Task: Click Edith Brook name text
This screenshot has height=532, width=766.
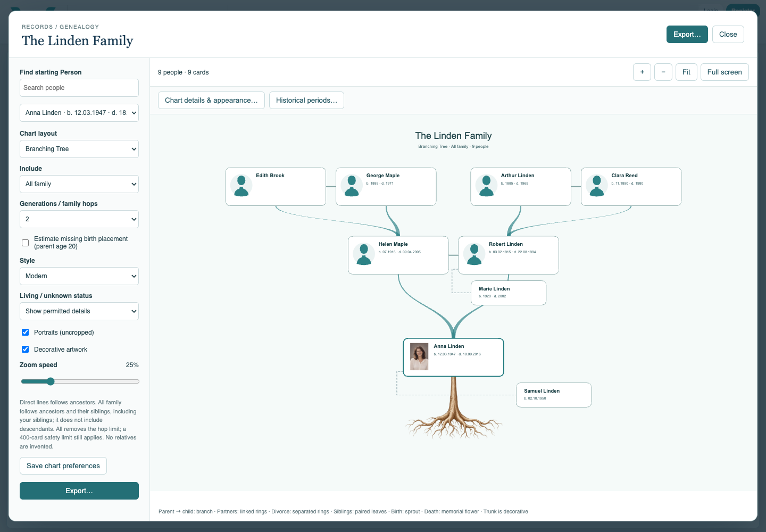Action: tap(270, 176)
